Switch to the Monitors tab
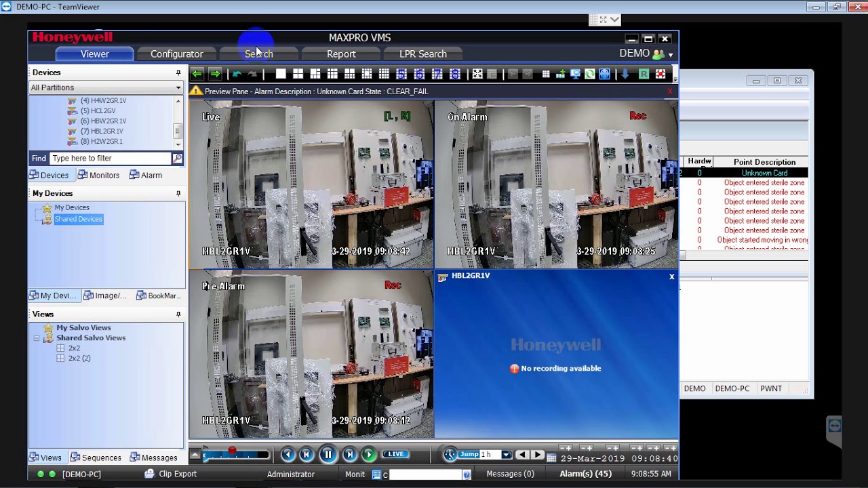 pos(98,175)
